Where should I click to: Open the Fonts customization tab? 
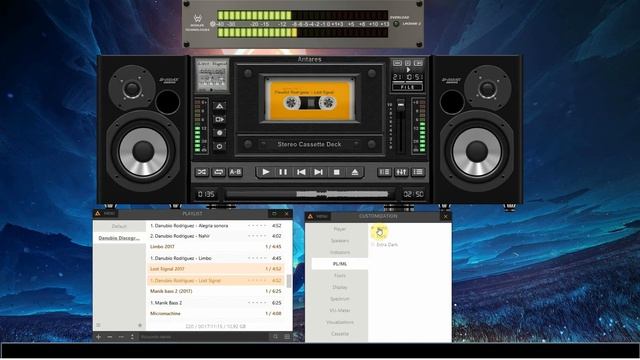point(340,276)
